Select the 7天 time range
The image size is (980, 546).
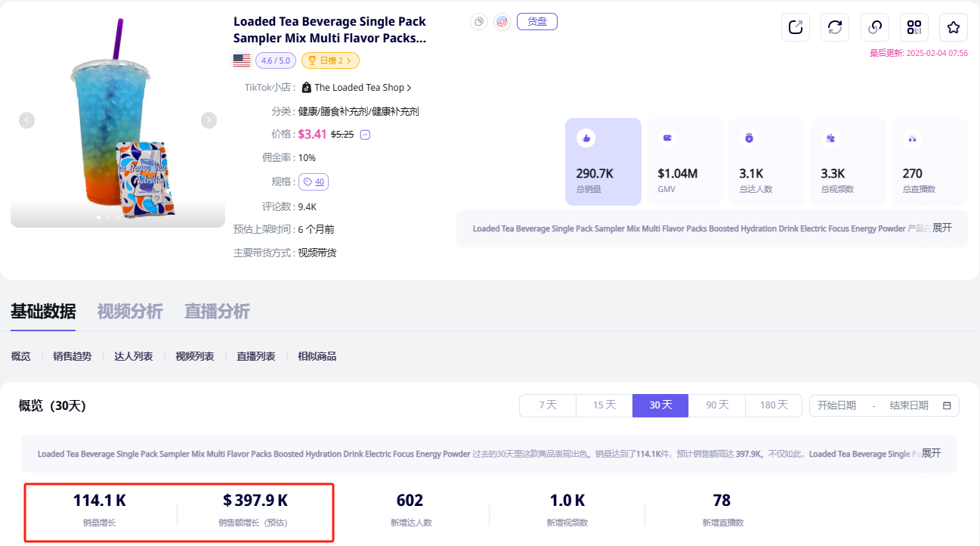(x=547, y=405)
